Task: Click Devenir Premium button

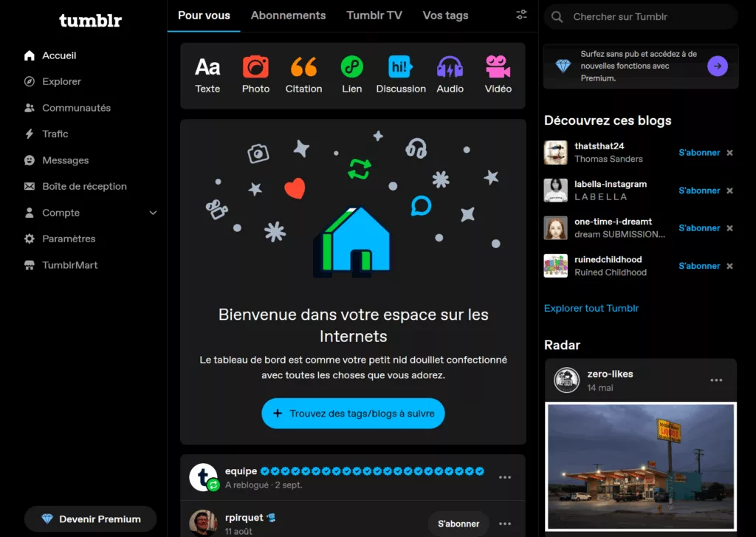Action: click(90, 519)
